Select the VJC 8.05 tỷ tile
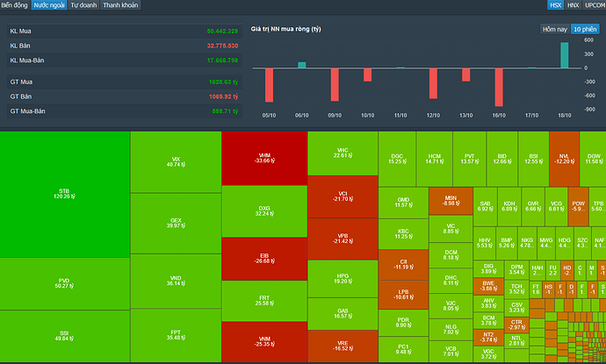The width and height of the screenshot is (606, 364). (451, 306)
